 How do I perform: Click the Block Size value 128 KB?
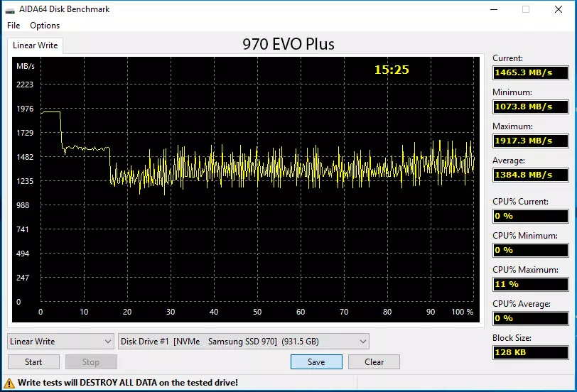531,352
